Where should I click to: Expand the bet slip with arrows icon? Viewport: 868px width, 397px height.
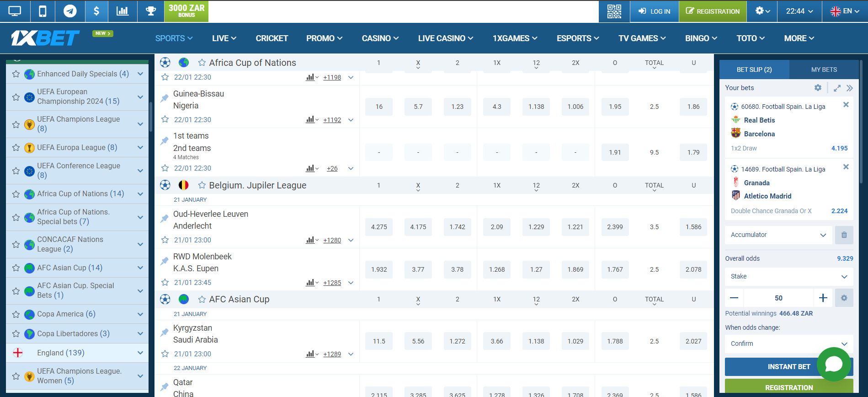coord(837,88)
